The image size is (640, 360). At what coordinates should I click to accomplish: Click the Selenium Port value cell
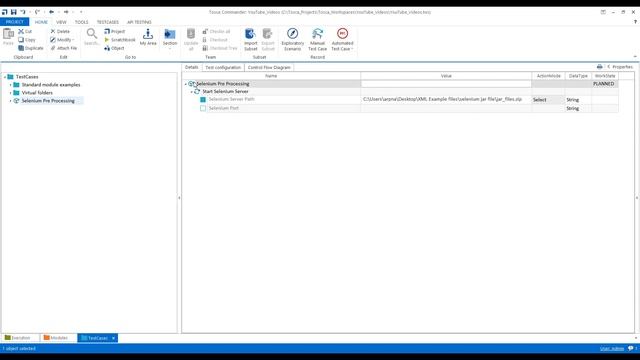point(446,108)
